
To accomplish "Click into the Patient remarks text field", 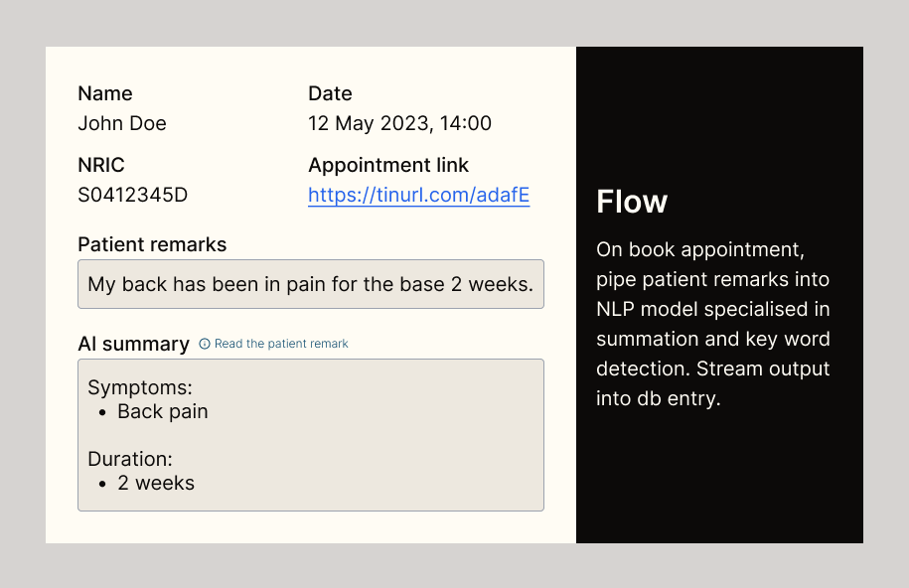I will [x=310, y=284].
